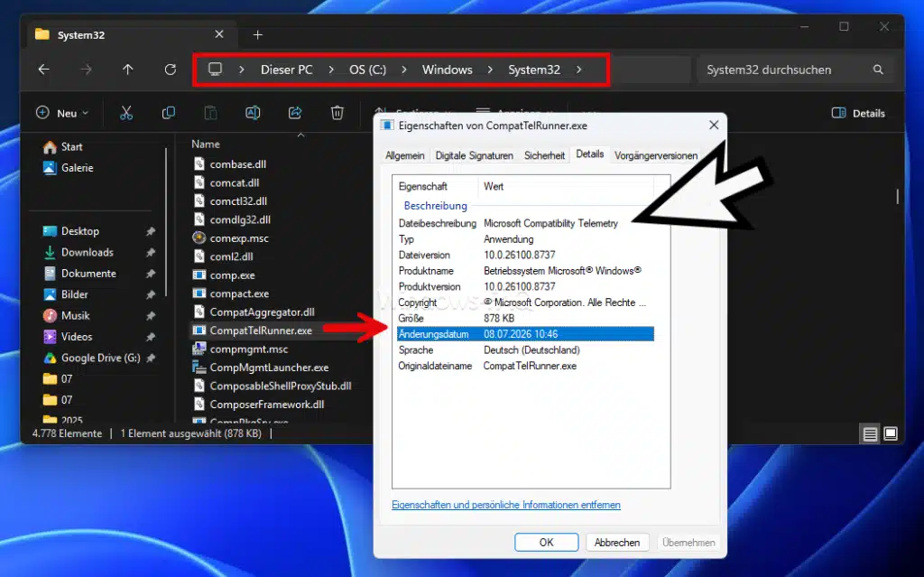Expand chevron after OS (C:) in path
Viewport: 924px width, 577px height.
403,70
